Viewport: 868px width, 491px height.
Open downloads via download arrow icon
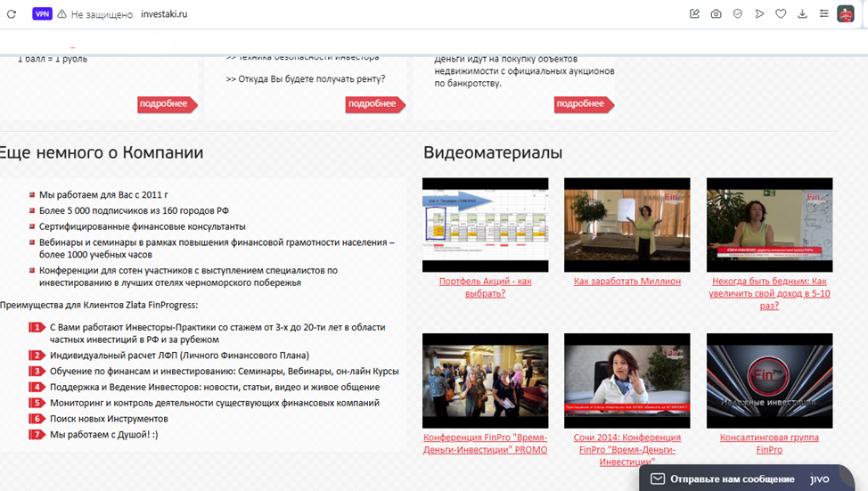click(x=802, y=14)
